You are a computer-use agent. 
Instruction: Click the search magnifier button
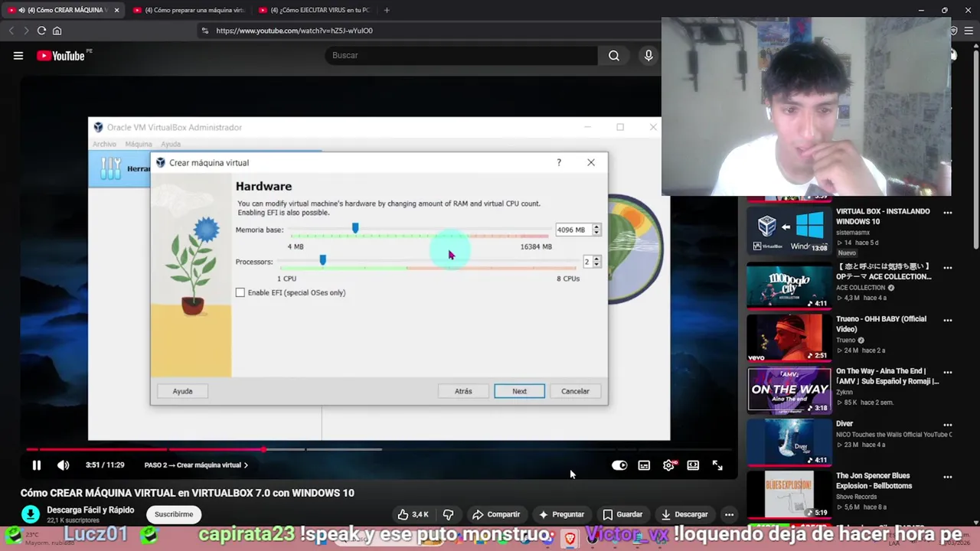pyautogui.click(x=614, y=55)
